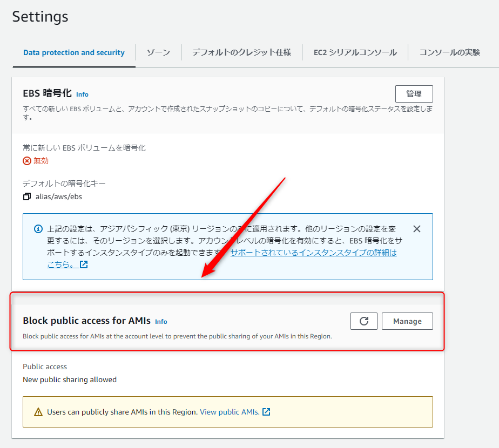Click the 管理 button for EBS encryption
499x448 pixels.
[x=414, y=93]
